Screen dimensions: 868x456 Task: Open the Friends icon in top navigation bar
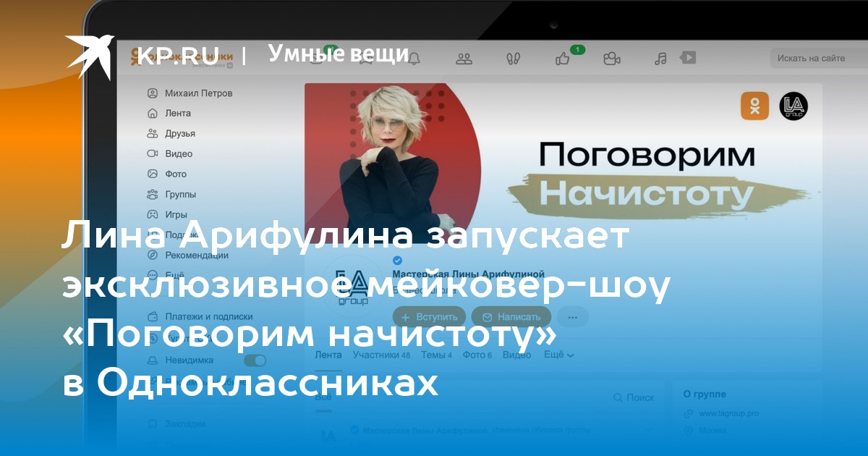pyautogui.click(x=464, y=59)
